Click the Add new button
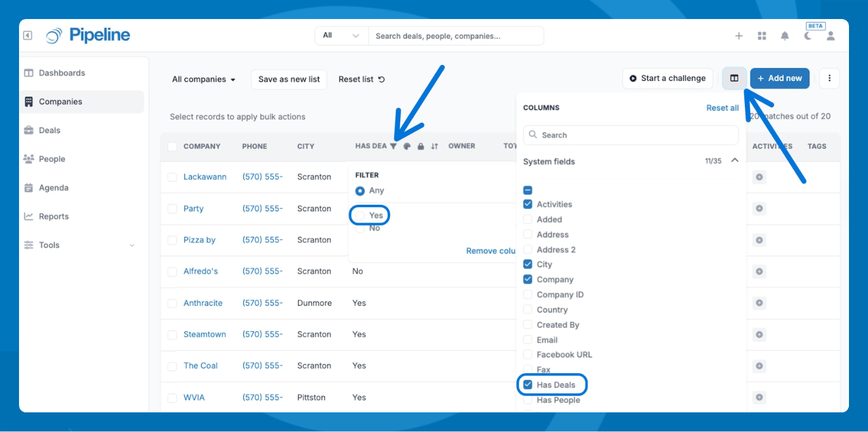This screenshot has width=868, height=432. coord(779,79)
